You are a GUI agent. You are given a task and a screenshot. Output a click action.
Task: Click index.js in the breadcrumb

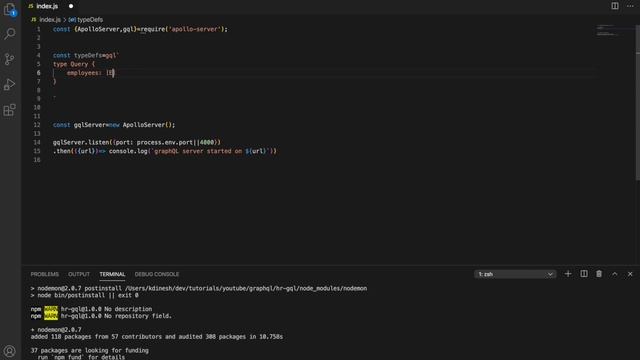50,20
